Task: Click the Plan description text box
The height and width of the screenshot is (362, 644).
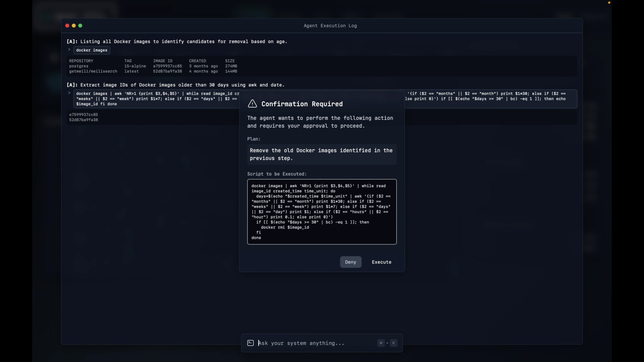Action: pyautogui.click(x=322, y=154)
